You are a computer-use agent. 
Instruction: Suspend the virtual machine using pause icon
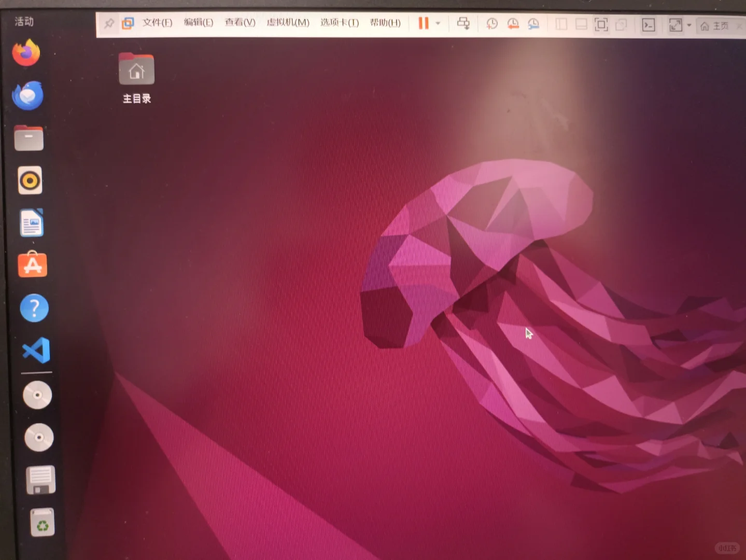(423, 23)
